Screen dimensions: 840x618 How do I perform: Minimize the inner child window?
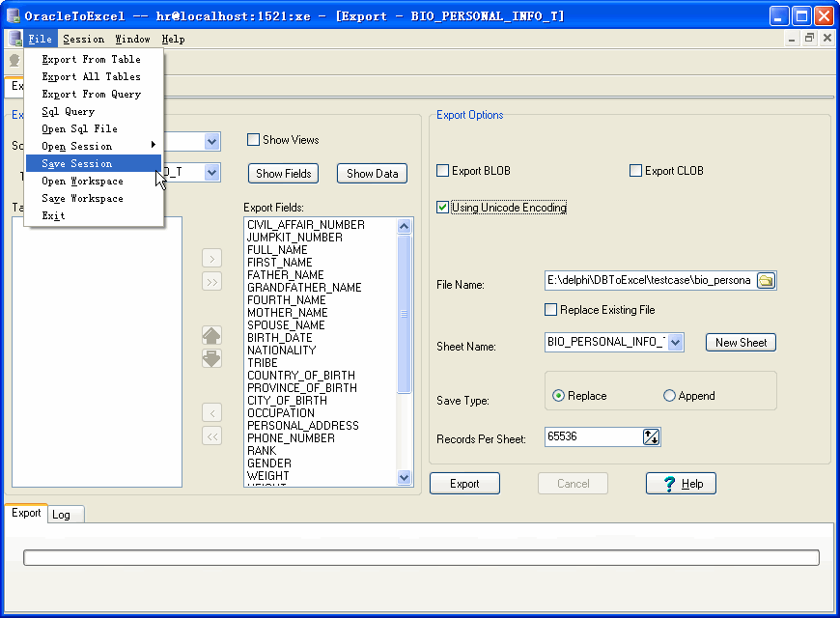coord(792,38)
